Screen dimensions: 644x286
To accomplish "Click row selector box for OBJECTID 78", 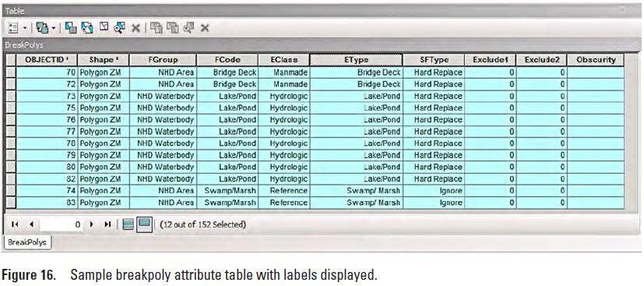I will point(10,143).
